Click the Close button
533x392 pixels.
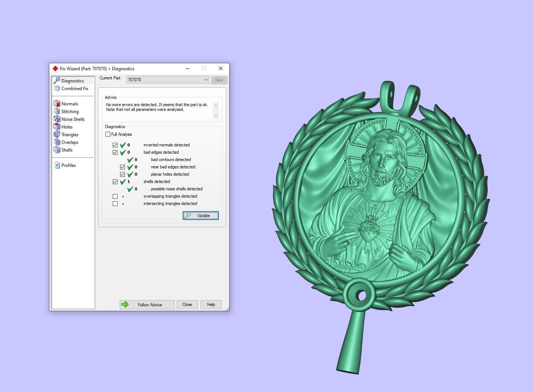[x=187, y=305]
